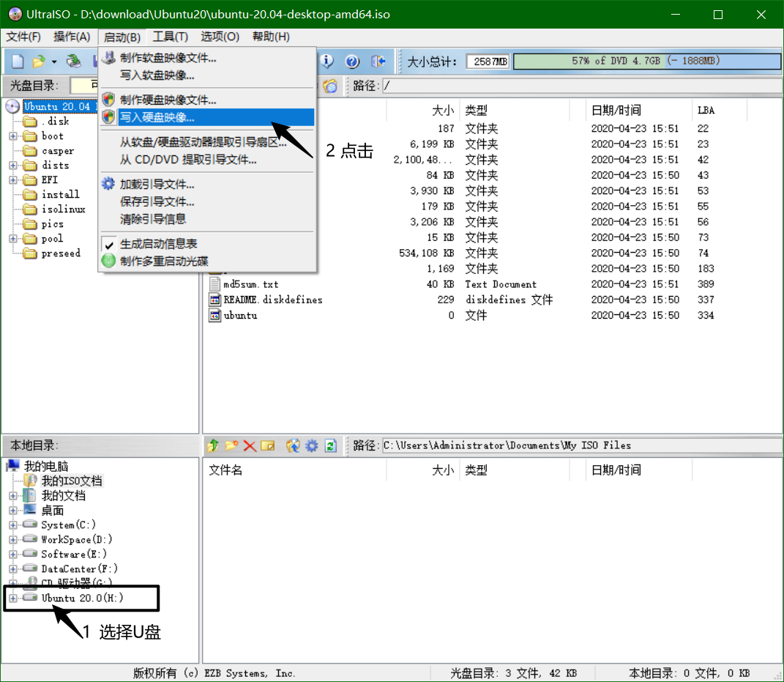Expand the pool folder node

(13, 239)
